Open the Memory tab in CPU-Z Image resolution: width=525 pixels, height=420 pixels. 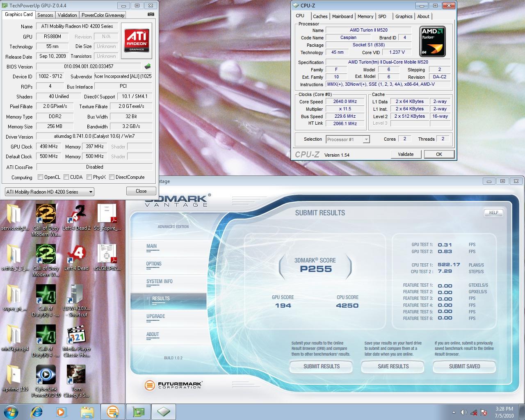(x=365, y=16)
